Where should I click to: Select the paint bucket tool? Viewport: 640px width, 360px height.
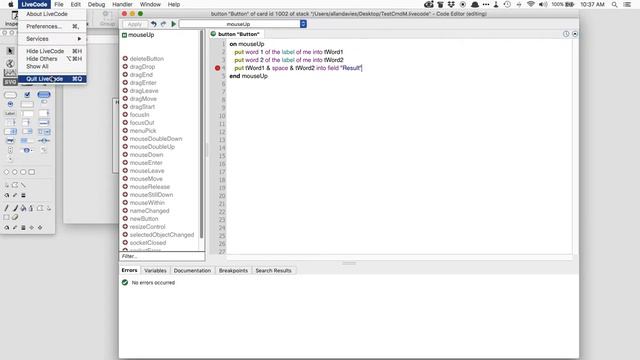coord(23,208)
